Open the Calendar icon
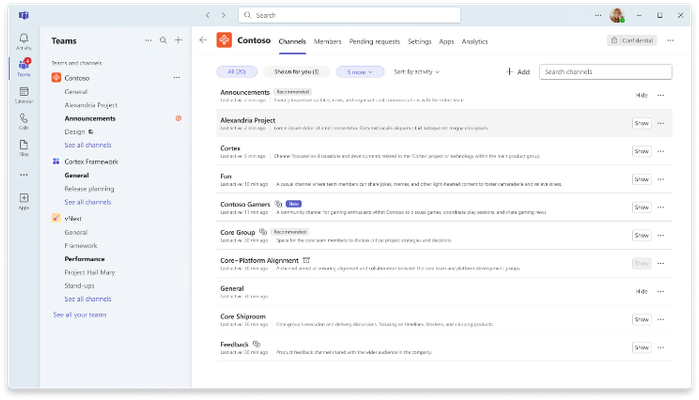699x400 pixels. pos(24,95)
